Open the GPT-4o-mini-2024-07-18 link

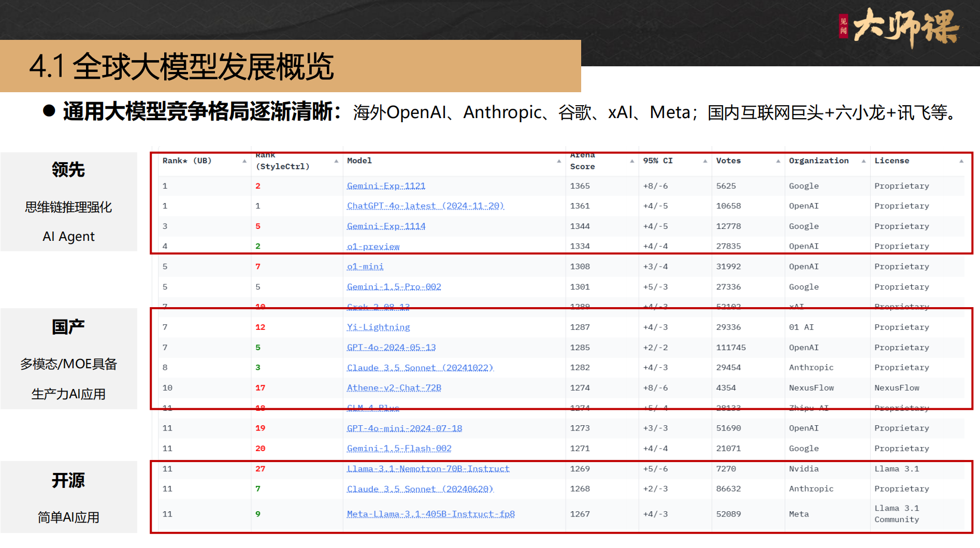pos(405,428)
